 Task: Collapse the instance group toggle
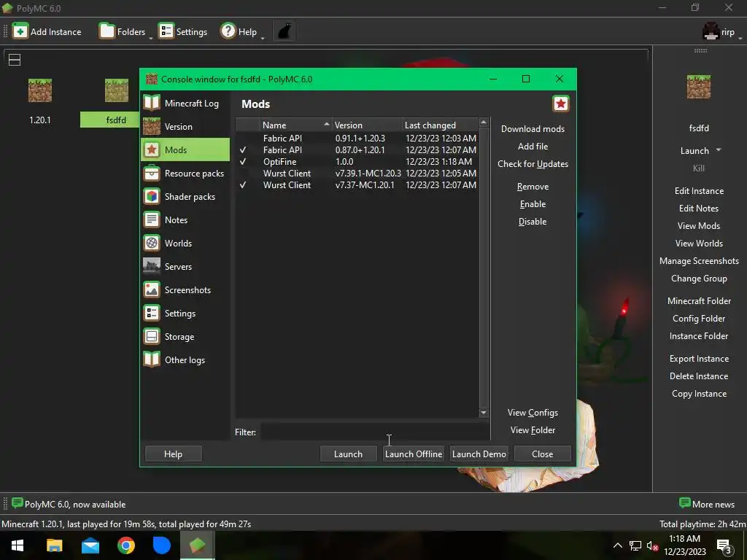15,60
